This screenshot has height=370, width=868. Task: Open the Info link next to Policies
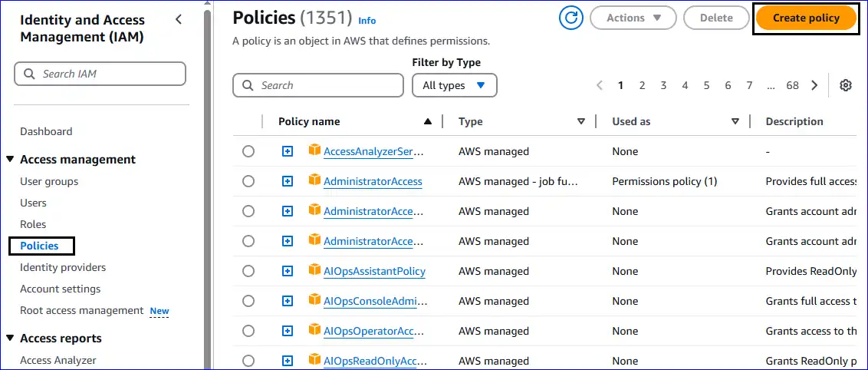[x=367, y=21]
